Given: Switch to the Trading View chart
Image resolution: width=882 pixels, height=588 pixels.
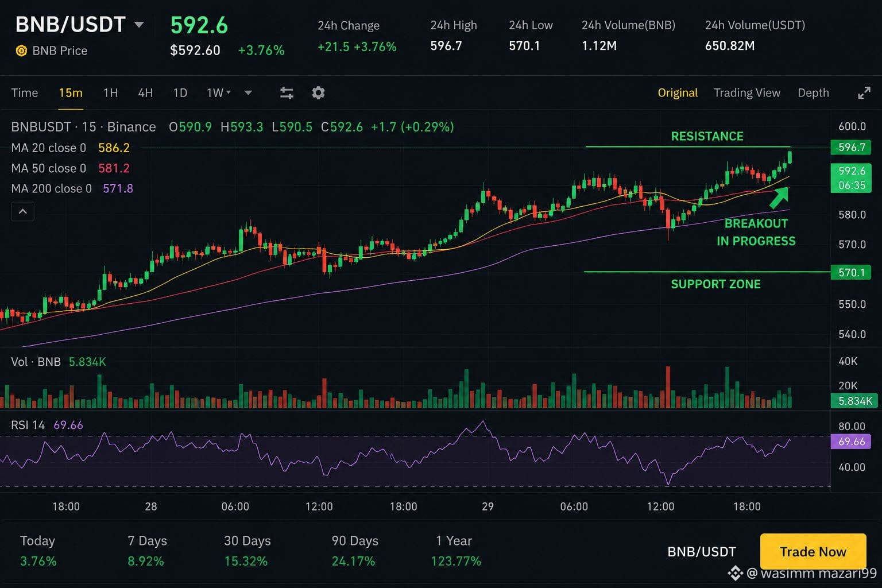Looking at the screenshot, I should (747, 92).
